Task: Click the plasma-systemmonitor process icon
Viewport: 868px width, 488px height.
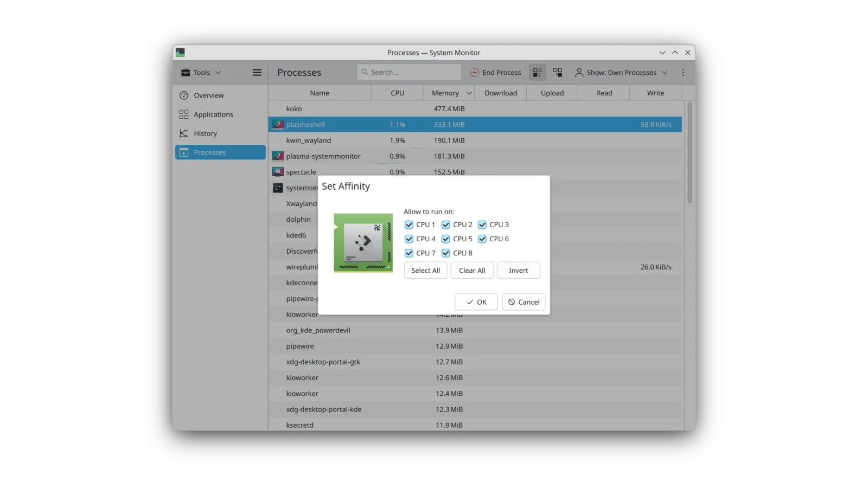Action: click(278, 156)
